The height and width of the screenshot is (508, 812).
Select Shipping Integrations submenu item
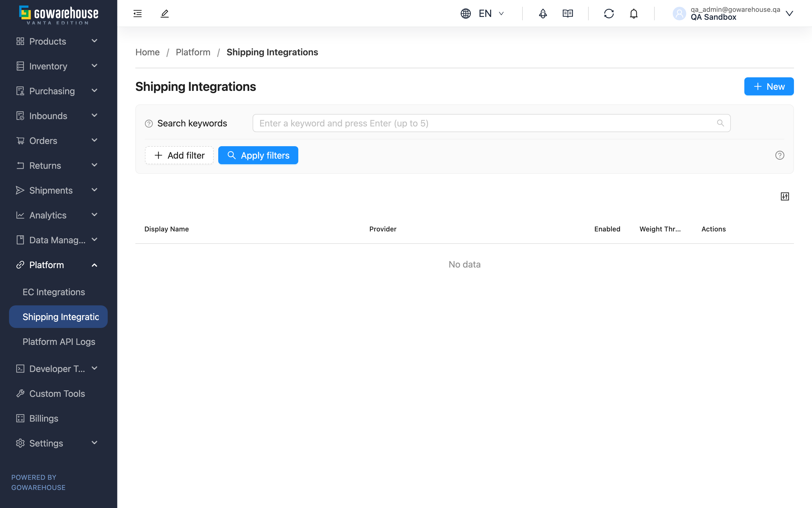[x=58, y=317]
